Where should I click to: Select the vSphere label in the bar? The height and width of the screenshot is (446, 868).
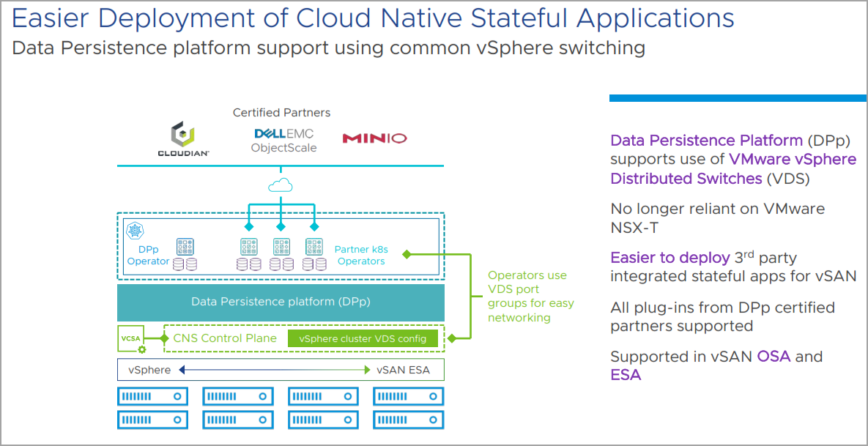(x=149, y=370)
